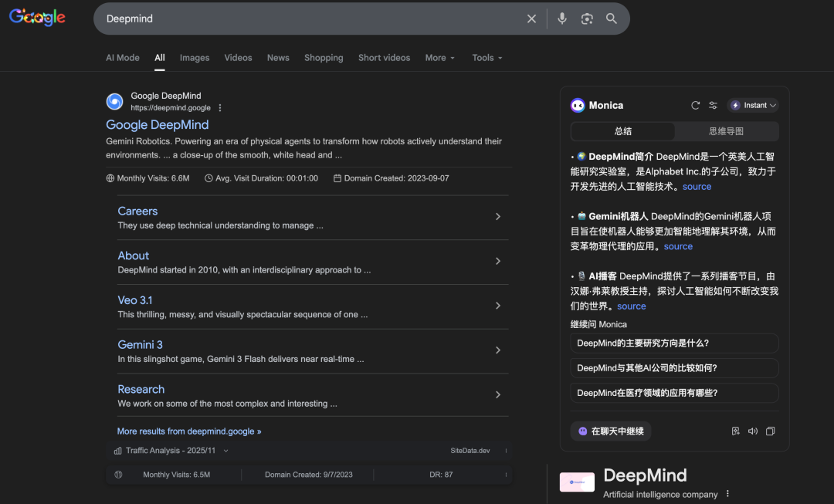The width and height of the screenshot is (834, 504).
Task: Open the Gemini 3 sitelink
Action: (140, 345)
